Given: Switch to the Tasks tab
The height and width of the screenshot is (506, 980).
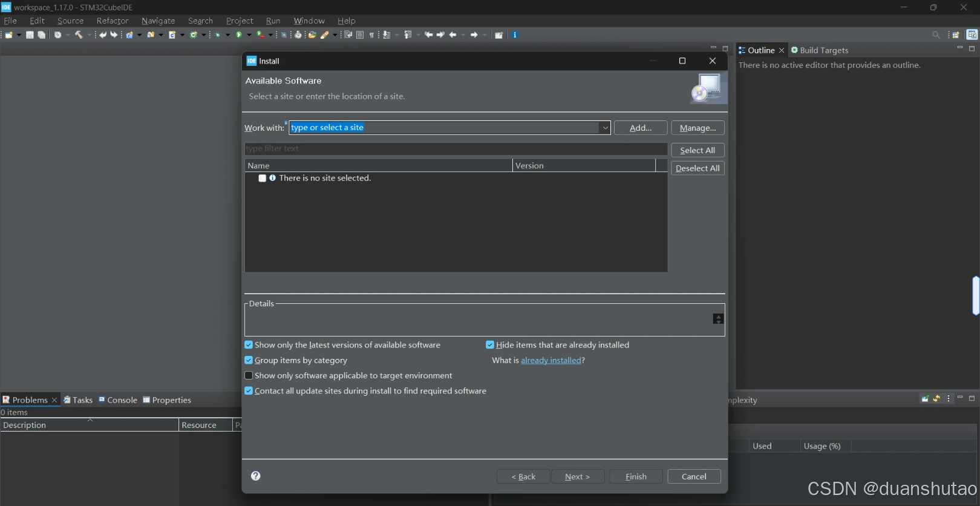Looking at the screenshot, I should pos(78,400).
